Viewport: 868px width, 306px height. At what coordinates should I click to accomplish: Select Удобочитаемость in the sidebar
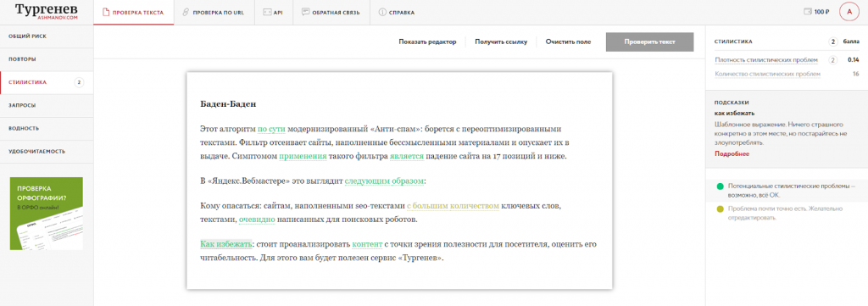pos(47,151)
